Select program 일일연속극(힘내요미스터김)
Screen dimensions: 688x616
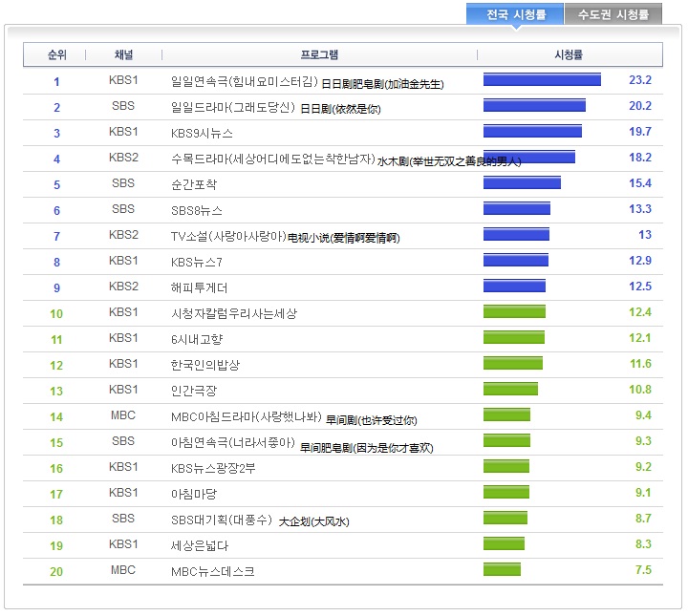pyautogui.click(x=244, y=81)
